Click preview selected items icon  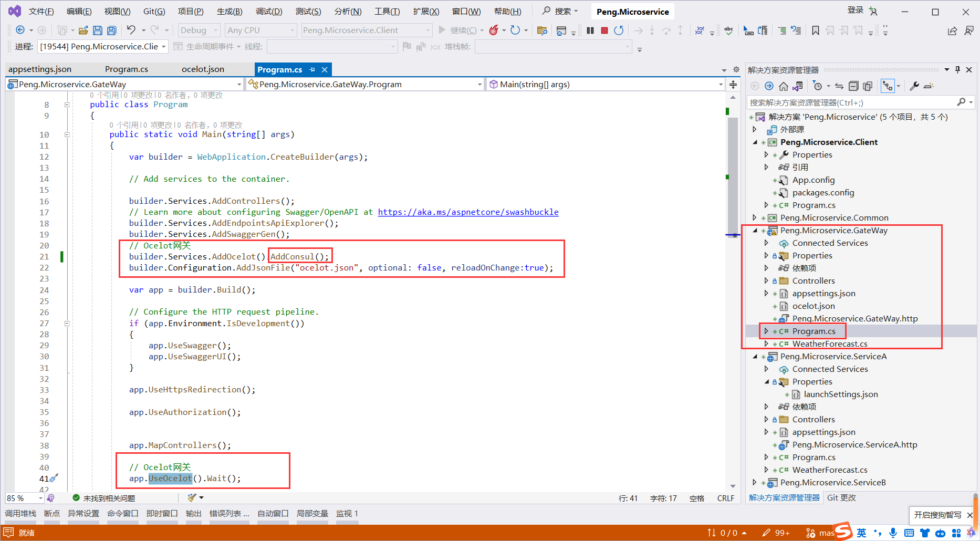point(929,86)
